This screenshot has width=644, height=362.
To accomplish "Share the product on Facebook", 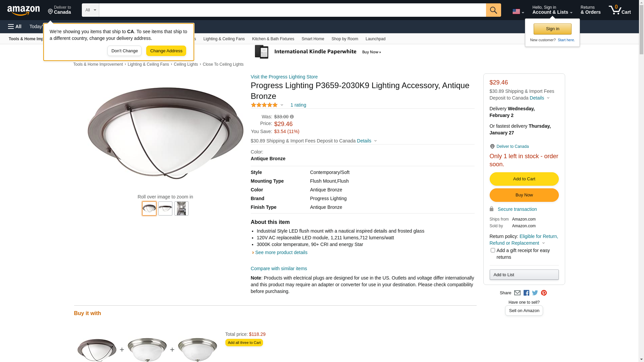I will (x=526, y=293).
